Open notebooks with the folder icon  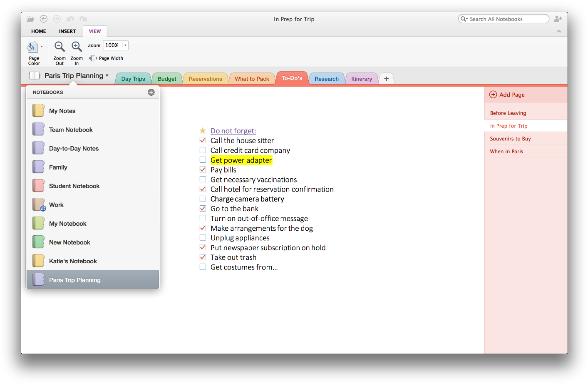pos(30,18)
